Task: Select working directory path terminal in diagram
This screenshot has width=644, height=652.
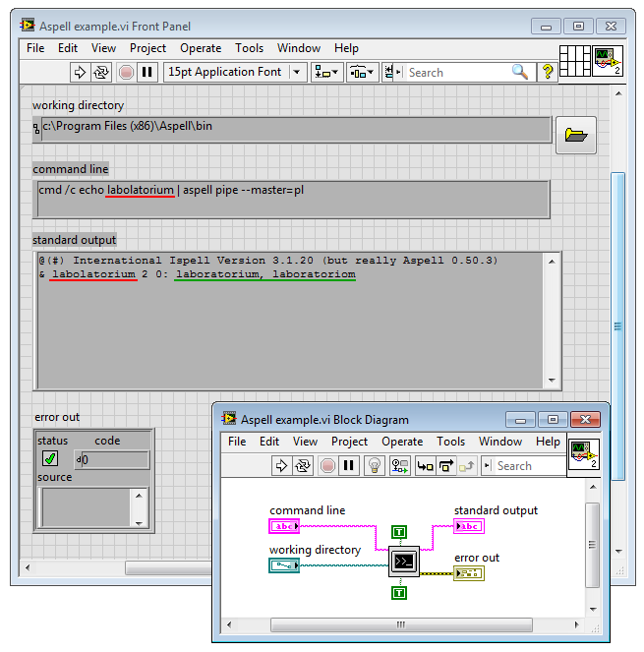Action: [284, 565]
